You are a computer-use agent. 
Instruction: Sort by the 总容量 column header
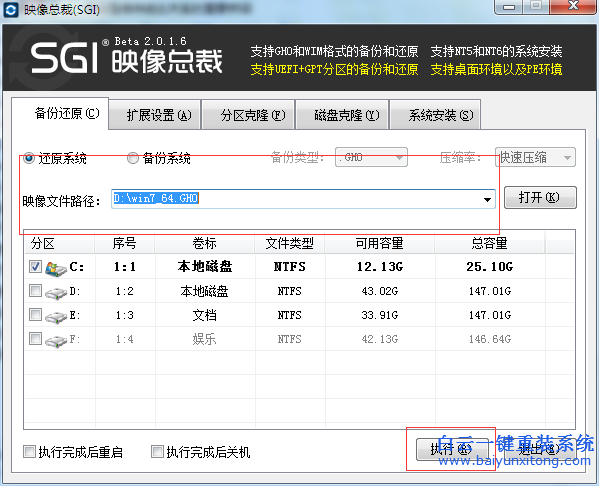point(489,243)
